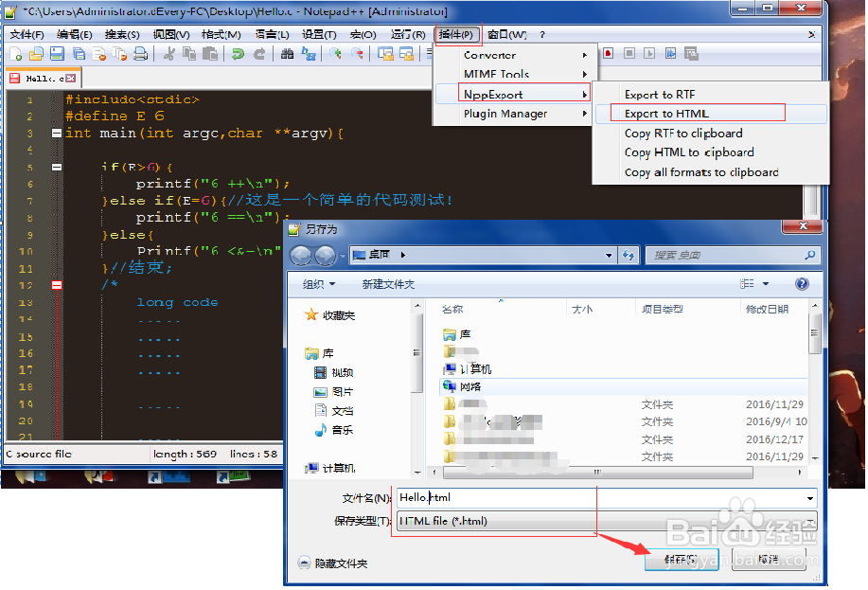Open the 文件(F) menu

(x=27, y=34)
